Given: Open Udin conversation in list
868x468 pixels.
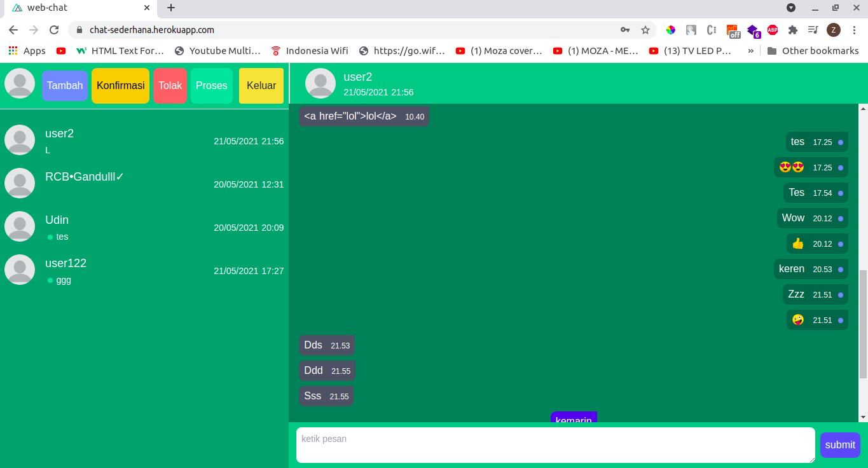Looking at the screenshot, I should coord(144,226).
